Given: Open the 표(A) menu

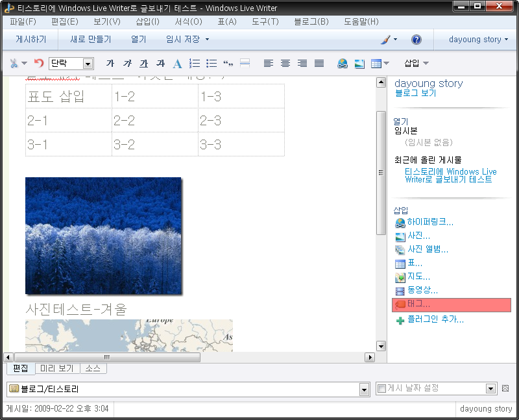Looking at the screenshot, I should click(x=226, y=22).
